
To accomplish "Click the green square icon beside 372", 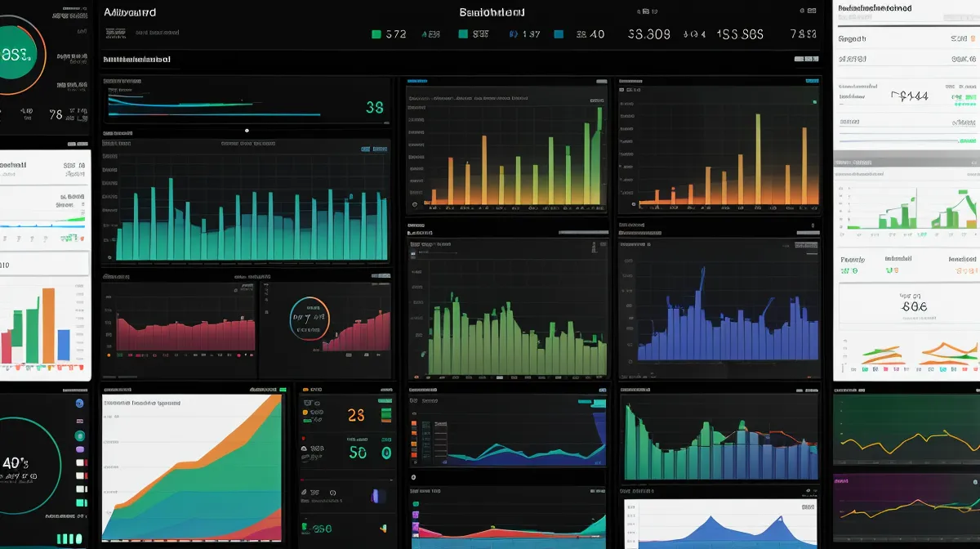I will (376, 34).
